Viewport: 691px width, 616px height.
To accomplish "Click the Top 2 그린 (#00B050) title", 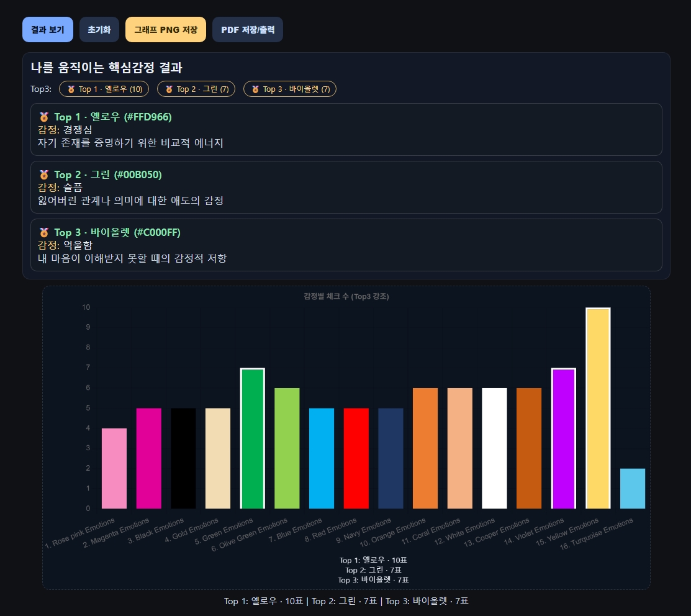I will [108, 174].
